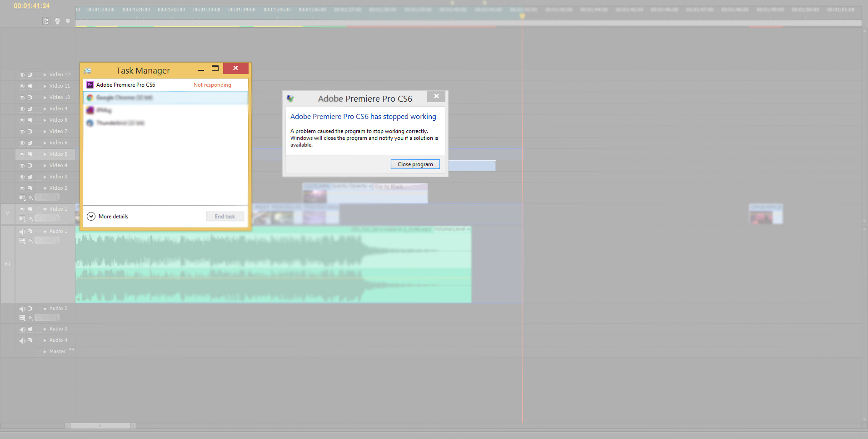Click the lightbulb-shaped button beside the timecode
868x439 pixels.
coord(57,21)
